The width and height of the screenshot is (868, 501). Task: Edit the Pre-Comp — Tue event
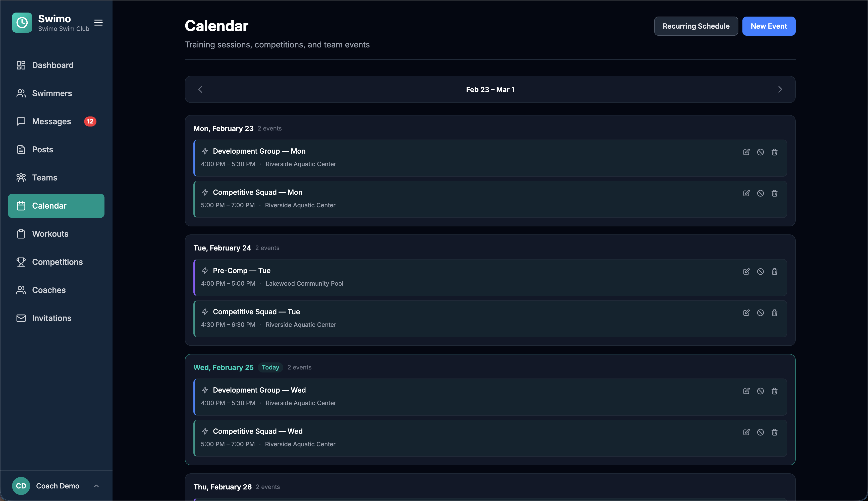(x=746, y=272)
